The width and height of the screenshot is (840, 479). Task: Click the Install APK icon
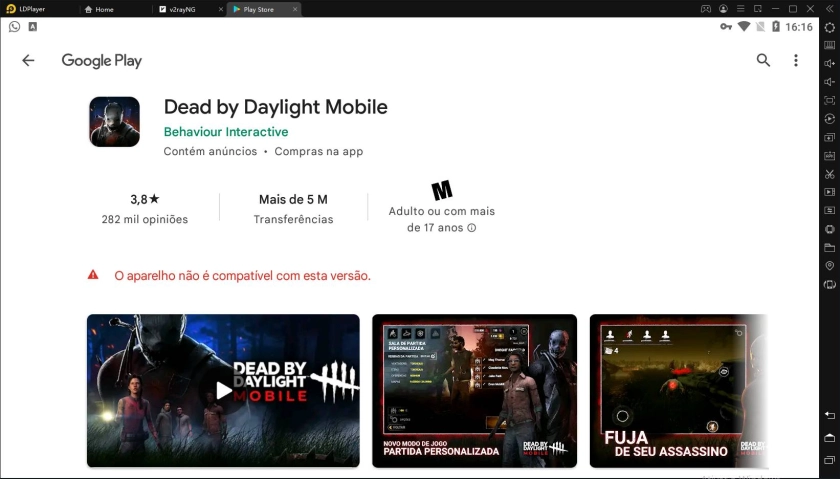[x=829, y=155]
